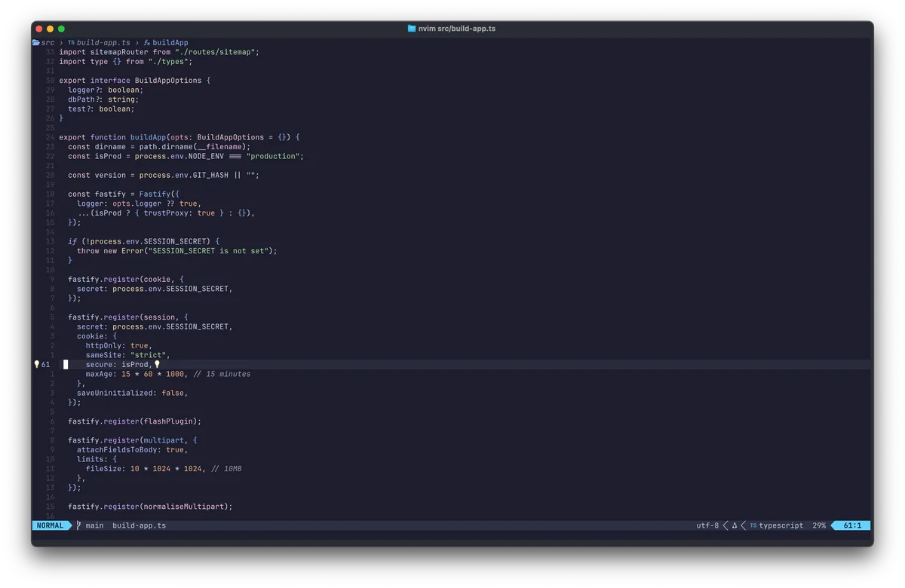Click the true value of saveUninitialized
The height and width of the screenshot is (588, 905).
click(x=173, y=393)
